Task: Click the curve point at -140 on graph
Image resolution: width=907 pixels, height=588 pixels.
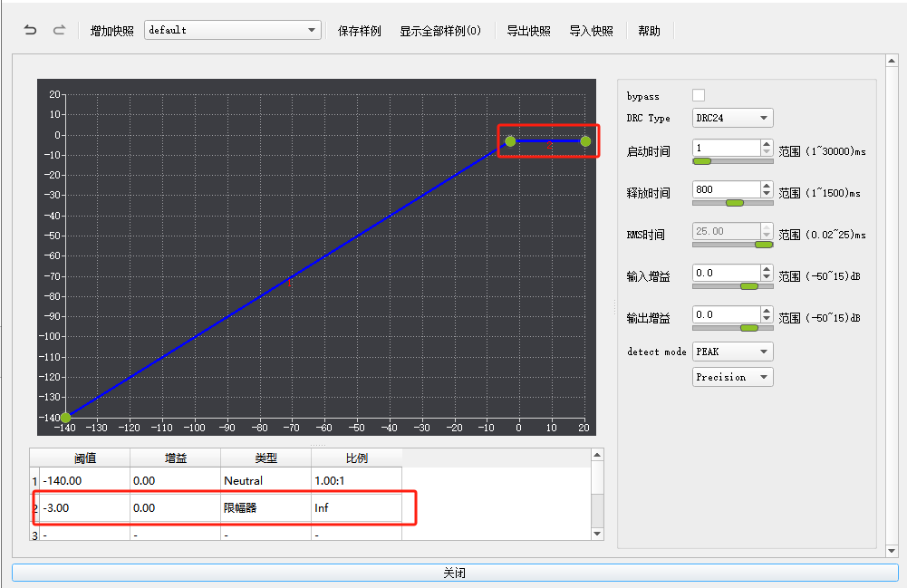Action: (x=66, y=418)
